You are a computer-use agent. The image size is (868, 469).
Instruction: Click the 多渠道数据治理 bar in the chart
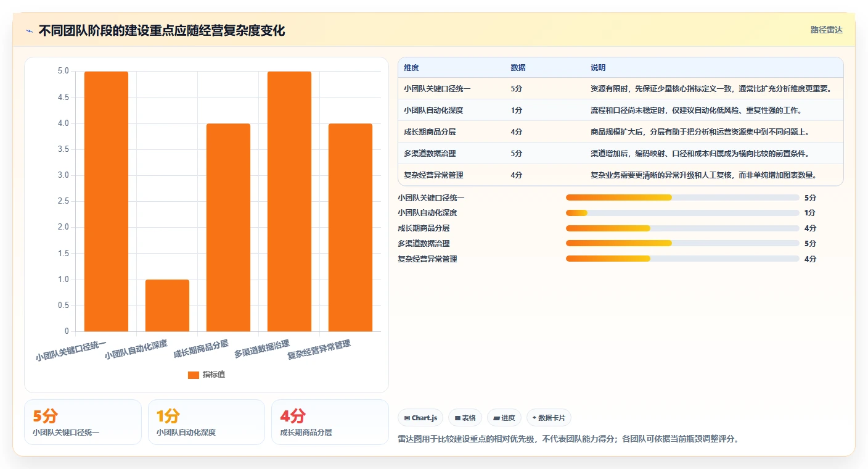[289, 202]
